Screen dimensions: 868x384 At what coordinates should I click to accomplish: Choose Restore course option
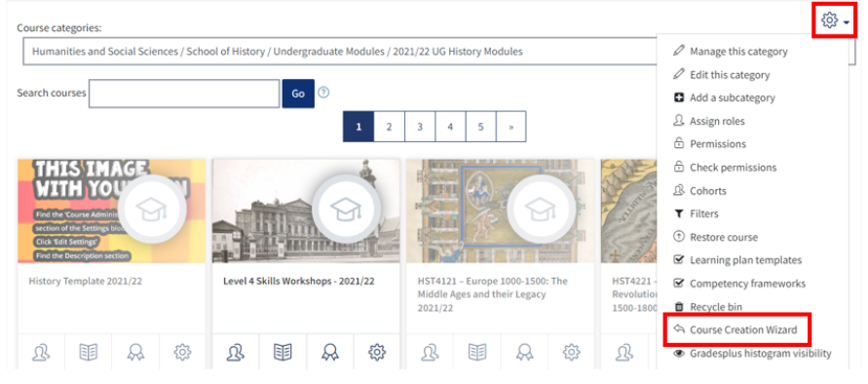click(x=724, y=237)
